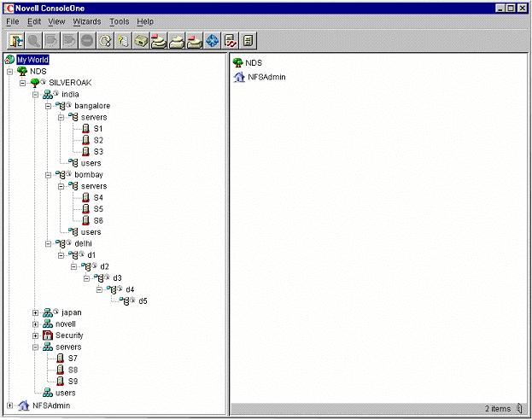Click the exit door toolbar icon
The height and width of the screenshot is (420, 532).
[x=16, y=41]
